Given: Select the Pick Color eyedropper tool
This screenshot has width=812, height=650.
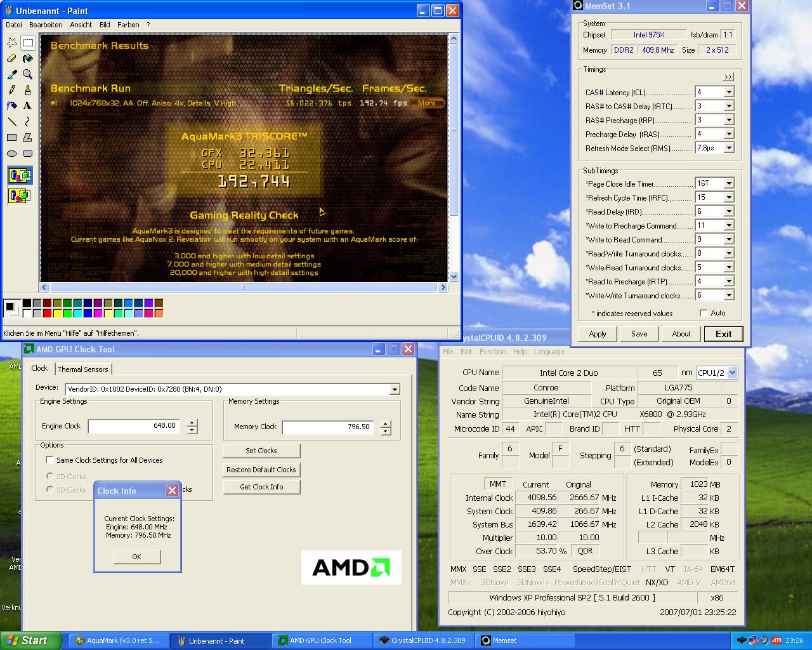Looking at the screenshot, I should pos(12,74).
